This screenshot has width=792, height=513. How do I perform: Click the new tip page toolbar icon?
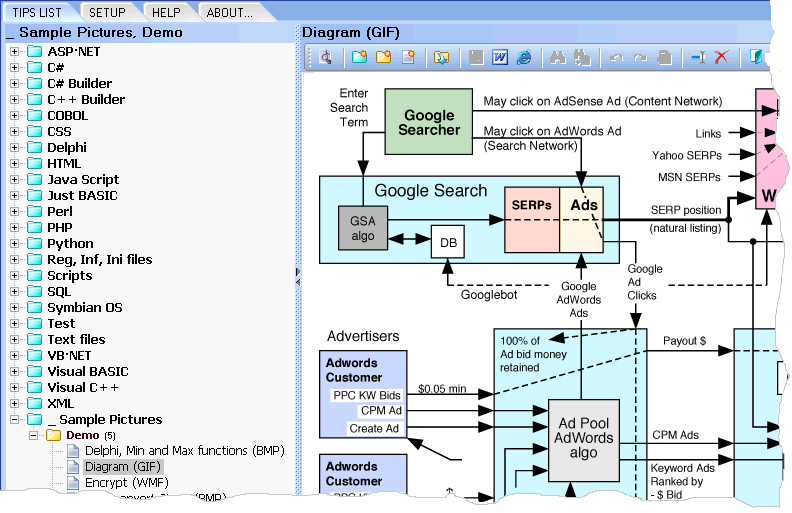click(x=407, y=58)
